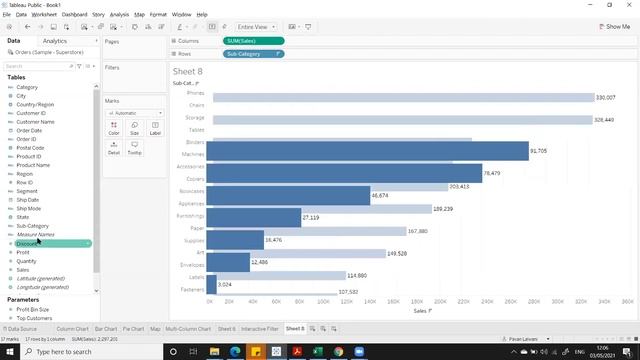Switch to the Analytics pane tab
Image resolution: width=640 pixels, height=360 pixels.
tap(55, 41)
